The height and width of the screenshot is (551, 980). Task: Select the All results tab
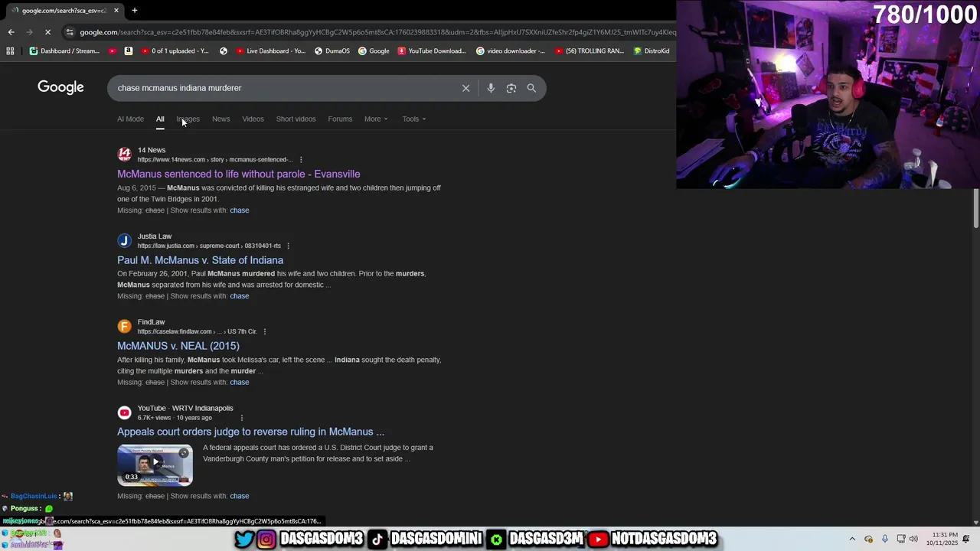click(160, 119)
